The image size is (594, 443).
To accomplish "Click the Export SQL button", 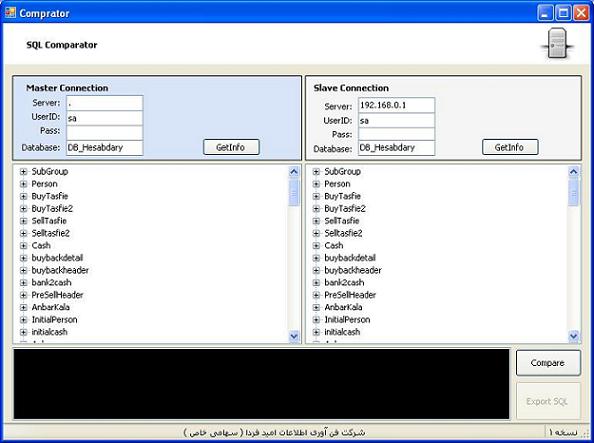I will (548, 401).
